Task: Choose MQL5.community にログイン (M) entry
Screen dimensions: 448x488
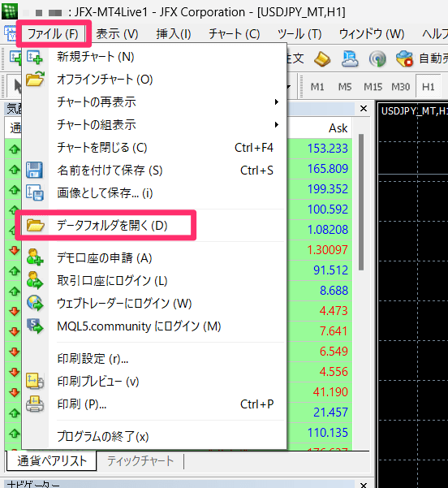Action: click(154, 326)
